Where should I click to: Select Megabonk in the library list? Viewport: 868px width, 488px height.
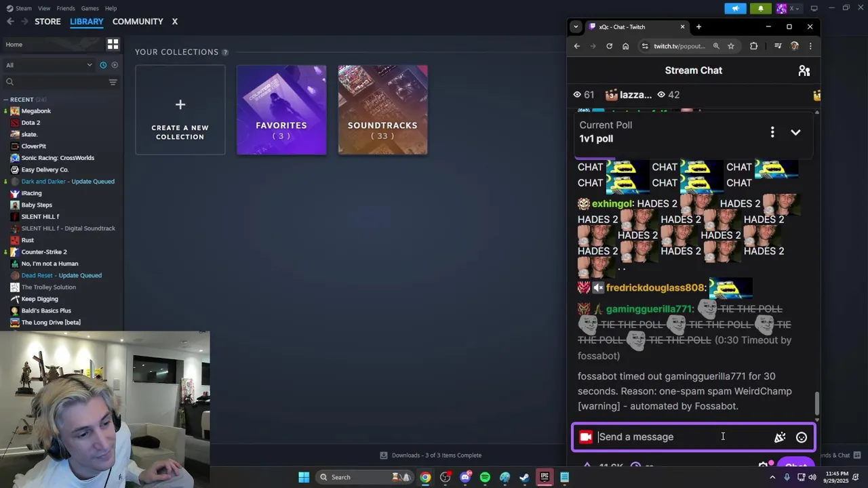point(36,111)
